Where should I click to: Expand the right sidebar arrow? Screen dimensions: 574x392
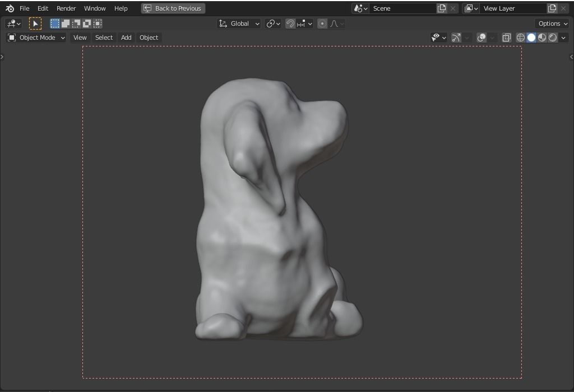pyautogui.click(x=571, y=57)
